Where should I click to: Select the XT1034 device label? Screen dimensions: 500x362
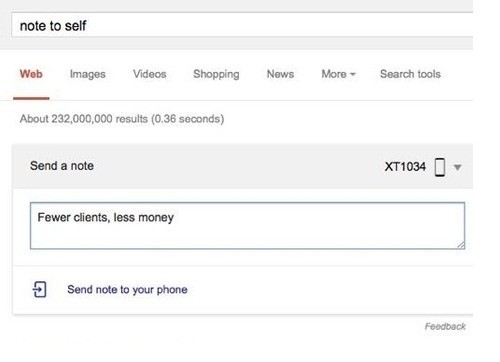click(405, 166)
